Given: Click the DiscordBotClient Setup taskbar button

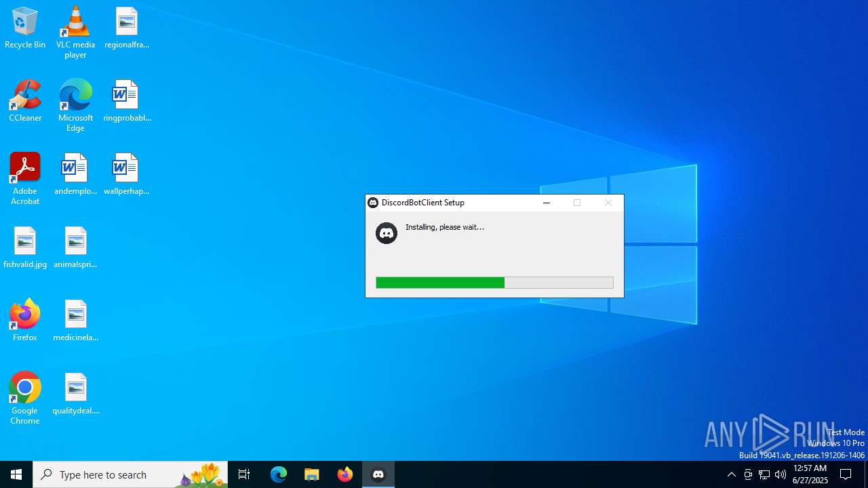Looking at the screenshot, I should (x=378, y=474).
